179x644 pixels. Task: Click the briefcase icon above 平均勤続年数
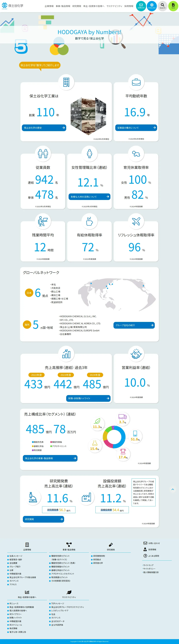pyautogui.click(x=136, y=82)
